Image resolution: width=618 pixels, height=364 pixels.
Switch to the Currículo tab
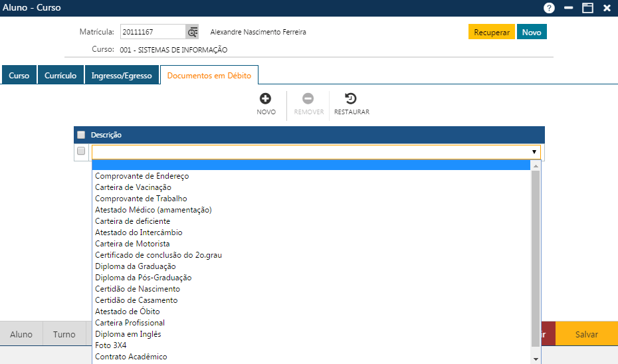click(60, 76)
